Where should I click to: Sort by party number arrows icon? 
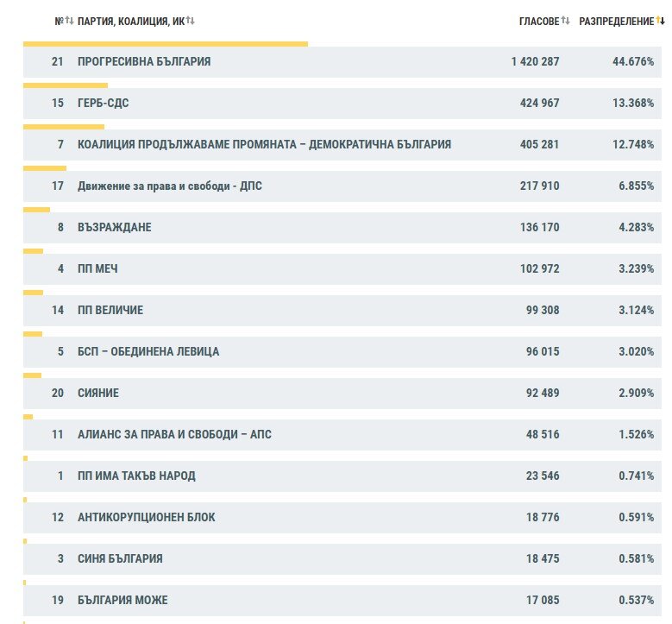tap(69, 20)
